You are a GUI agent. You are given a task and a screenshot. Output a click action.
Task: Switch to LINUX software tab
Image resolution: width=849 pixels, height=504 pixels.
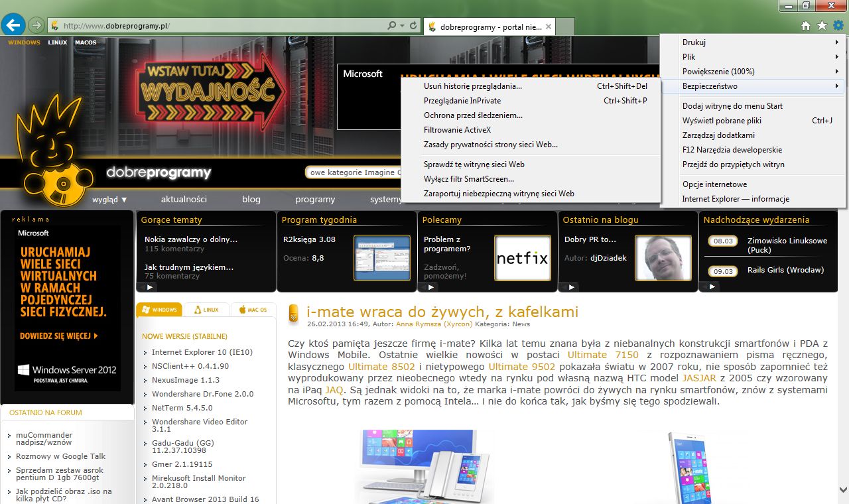206,310
